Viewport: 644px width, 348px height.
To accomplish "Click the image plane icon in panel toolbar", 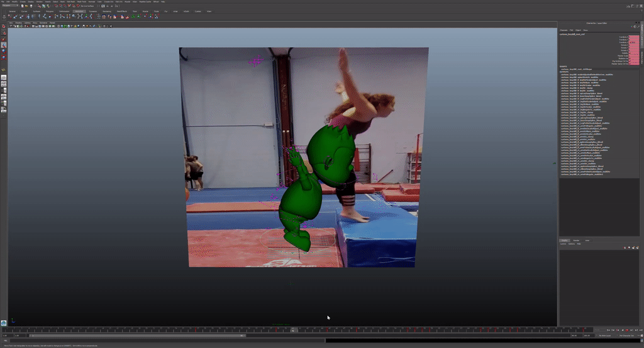I will coord(21,26).
